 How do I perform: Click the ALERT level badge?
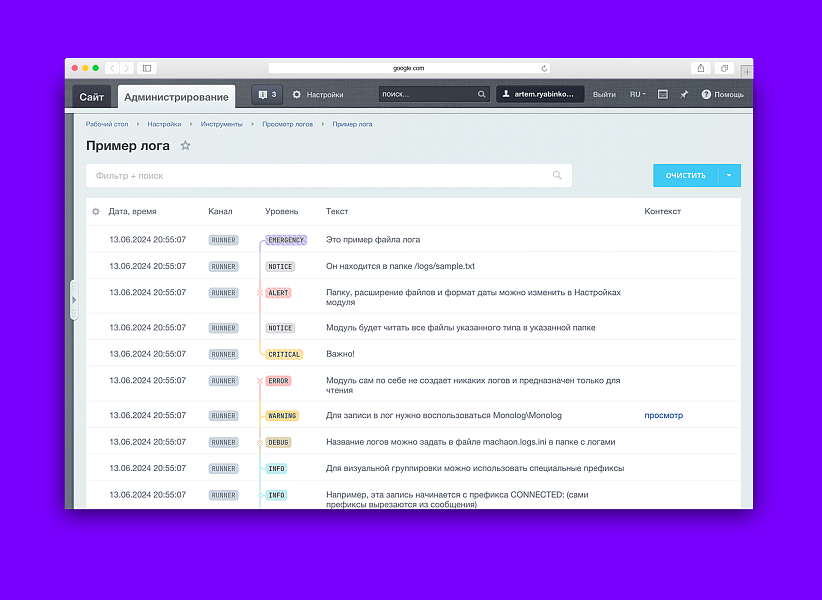tap(278, 293)
